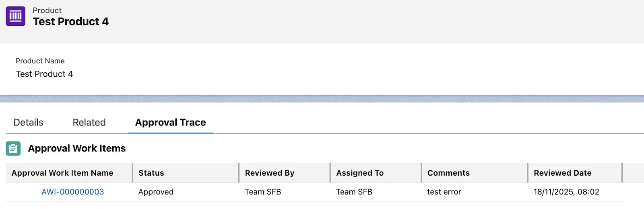The height and width of the screenshot is (209, 644).
Task: Click the Approved status cell
Action: pyautogui.click(x=156, y=192)
